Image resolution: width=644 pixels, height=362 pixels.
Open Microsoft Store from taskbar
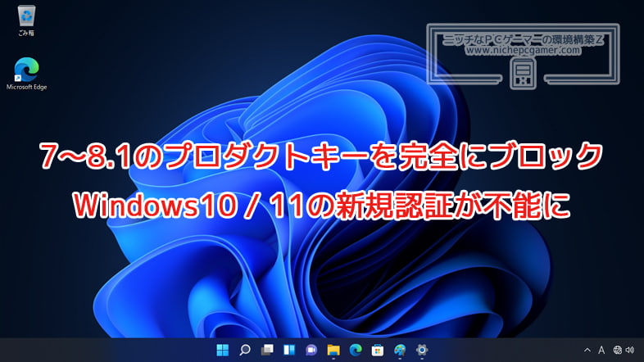coord(378,350)
